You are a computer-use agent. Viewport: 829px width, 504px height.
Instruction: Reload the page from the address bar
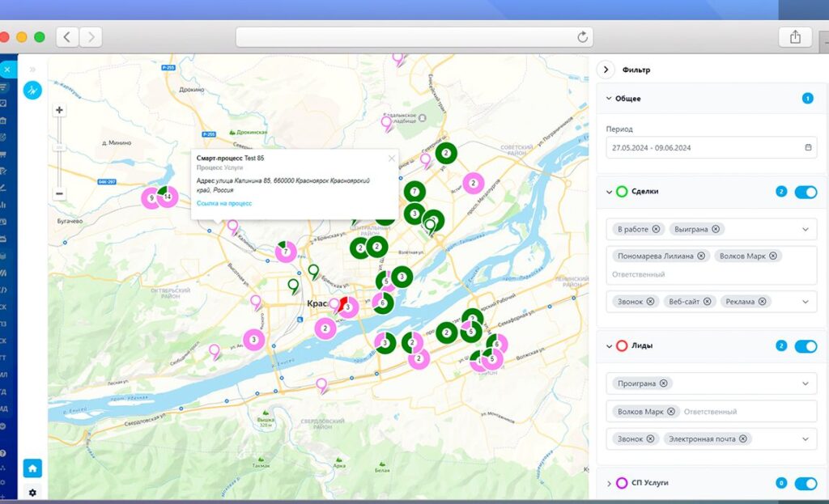pos(583,37)
